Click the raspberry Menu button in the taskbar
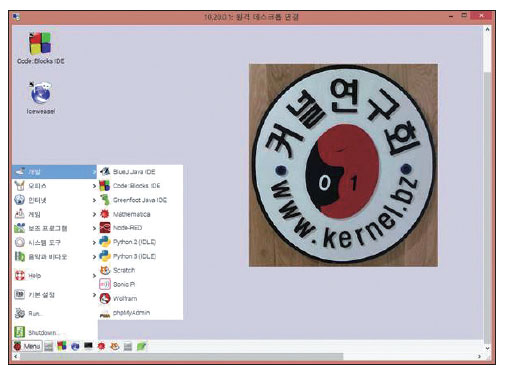The image size is (508, 380). (x=28, y=346)
